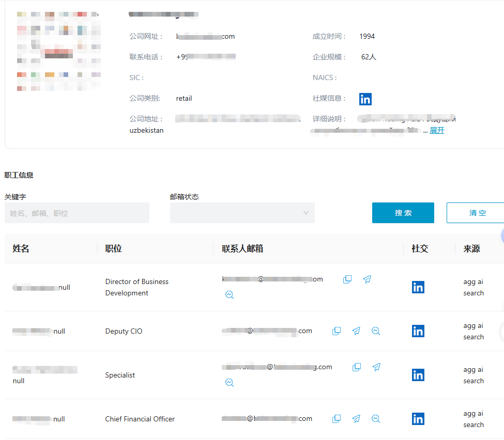Send email to the Specialist contact
504x440 pixels.
point(376,367)
